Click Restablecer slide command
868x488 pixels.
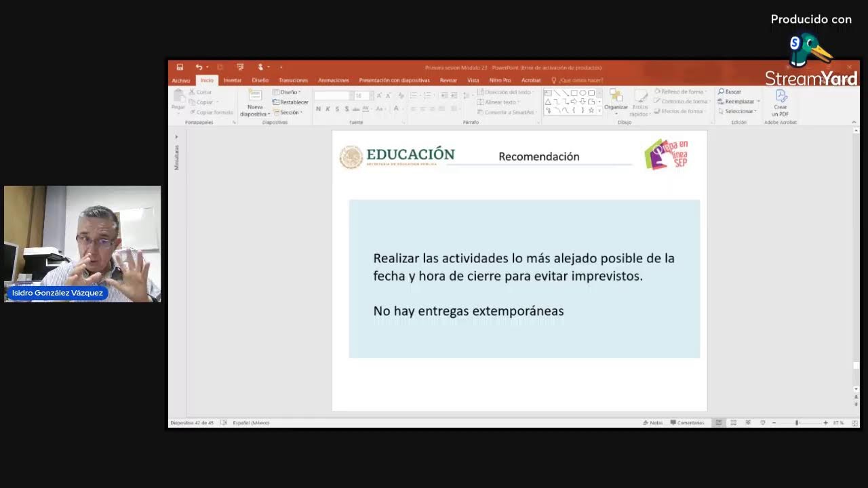(x=290, y=102)
